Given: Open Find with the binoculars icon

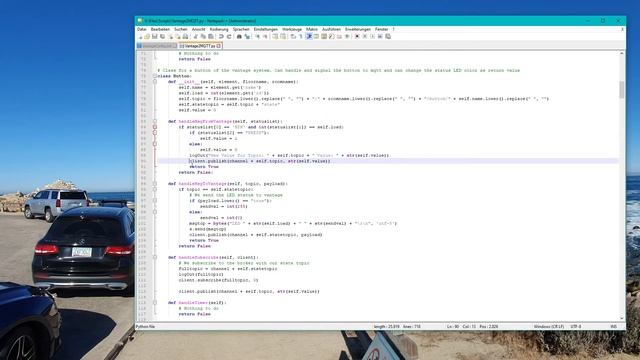Looking at the screenshot, I should pos(239,36).
